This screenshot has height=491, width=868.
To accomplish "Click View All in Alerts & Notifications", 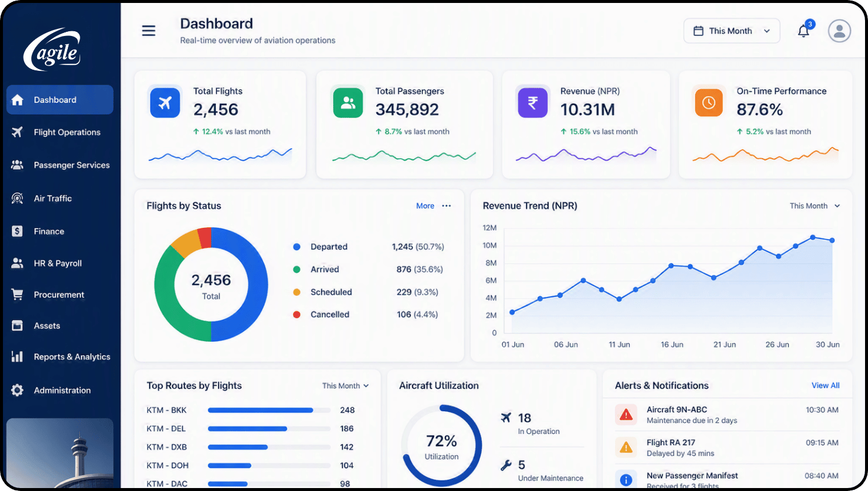I will [x=826, y=385].
